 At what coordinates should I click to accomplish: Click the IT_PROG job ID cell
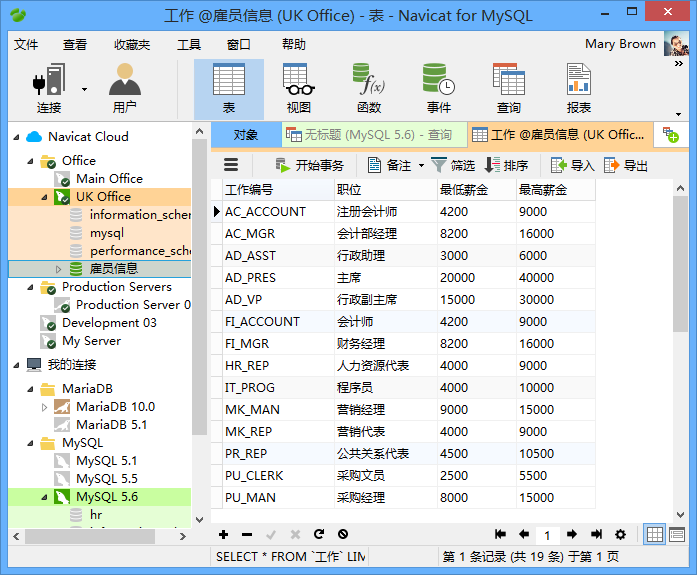278,387
